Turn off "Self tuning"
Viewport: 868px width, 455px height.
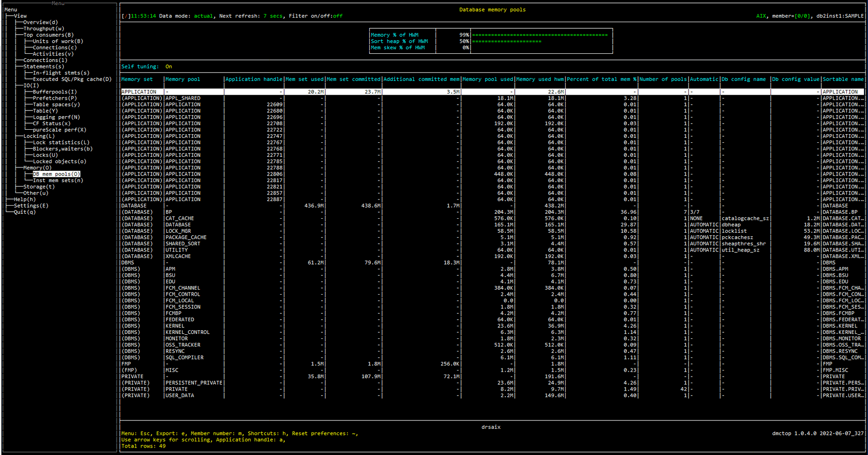click(x=169, y=66)
